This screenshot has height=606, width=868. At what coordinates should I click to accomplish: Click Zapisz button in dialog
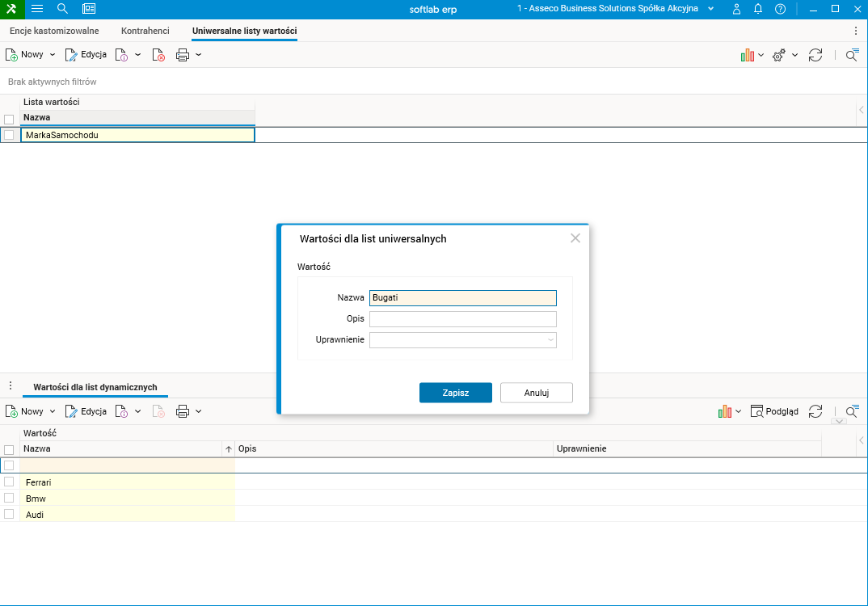pos(456,393)
